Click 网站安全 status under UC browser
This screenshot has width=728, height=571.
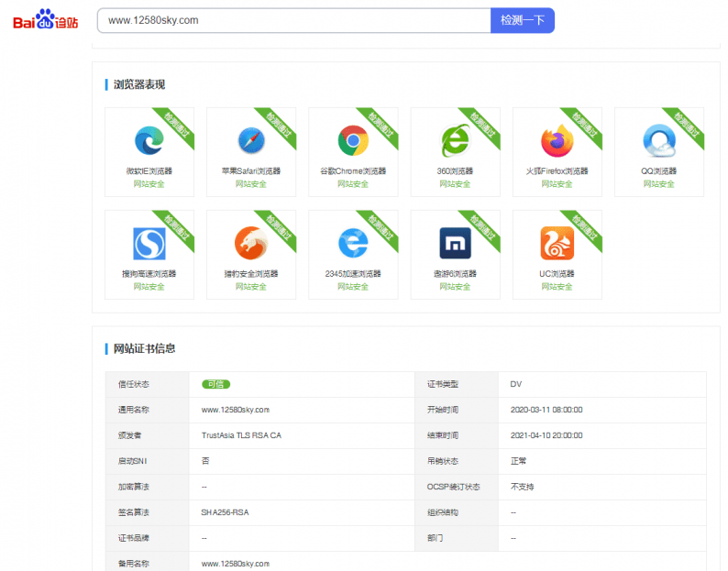click(557, 287)
